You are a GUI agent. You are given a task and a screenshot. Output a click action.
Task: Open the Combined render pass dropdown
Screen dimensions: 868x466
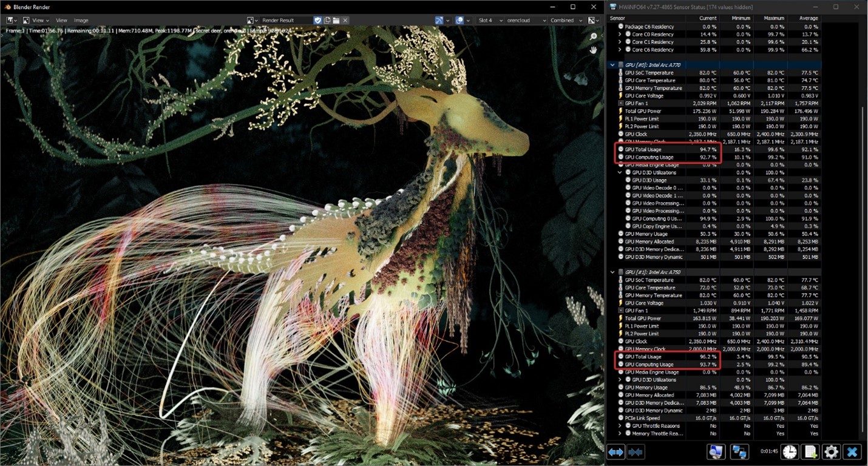(x=565, y=20)
